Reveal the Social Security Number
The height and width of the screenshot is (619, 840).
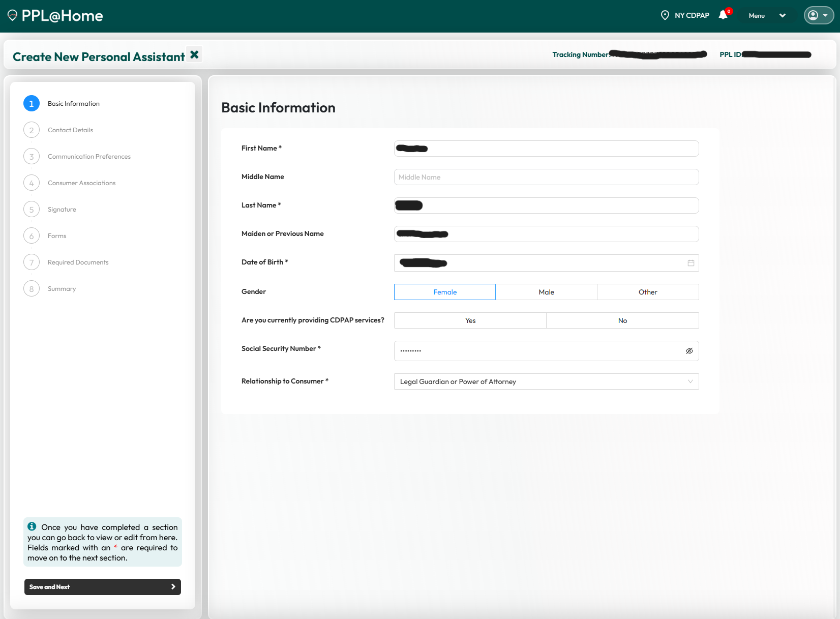689,350
